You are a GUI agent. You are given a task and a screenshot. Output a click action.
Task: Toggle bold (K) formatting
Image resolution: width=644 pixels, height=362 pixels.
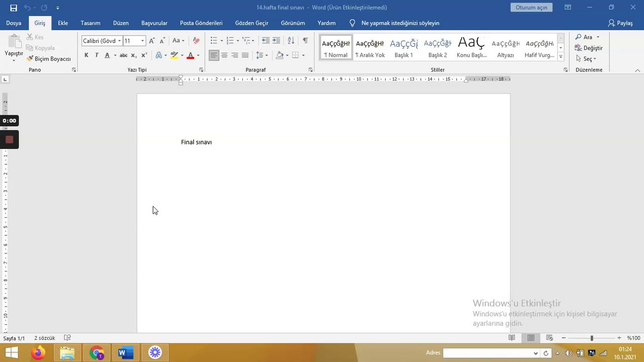coord(86,55)
